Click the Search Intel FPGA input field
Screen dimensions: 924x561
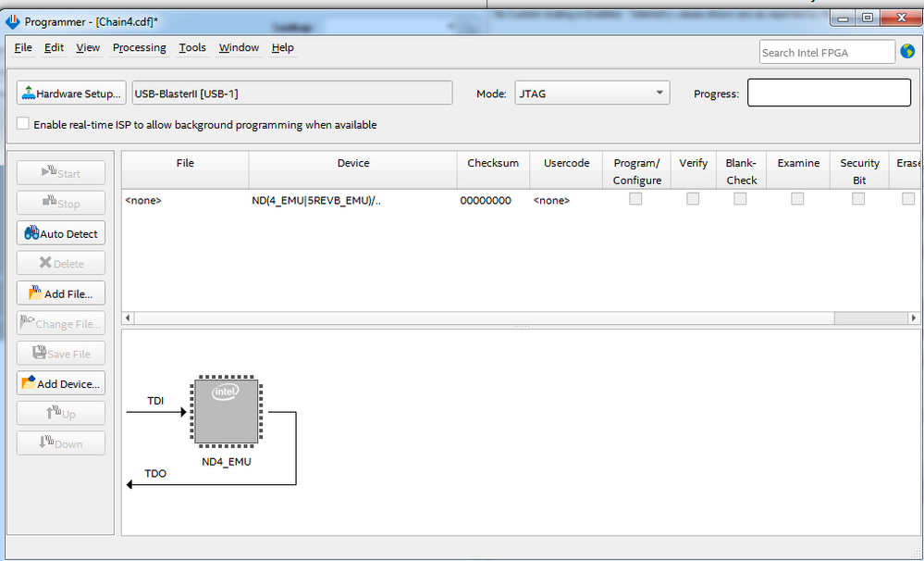[x=828, y=52]
